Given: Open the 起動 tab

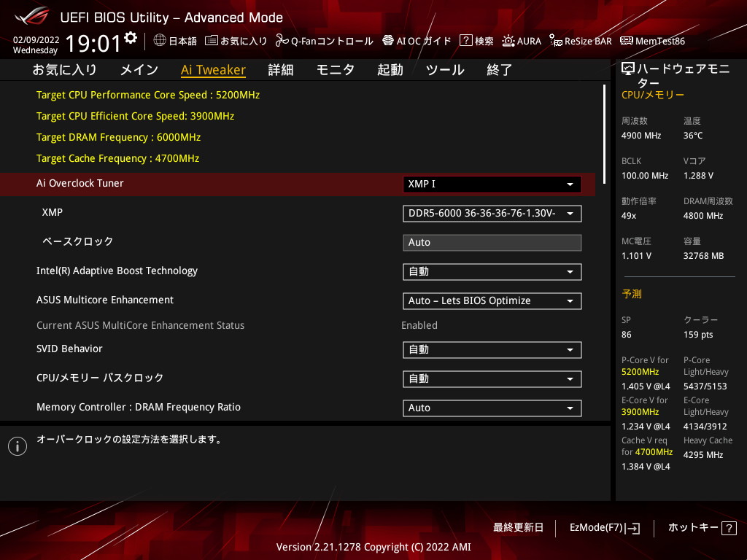Looking at the screenshot, I should click(390, 70).
